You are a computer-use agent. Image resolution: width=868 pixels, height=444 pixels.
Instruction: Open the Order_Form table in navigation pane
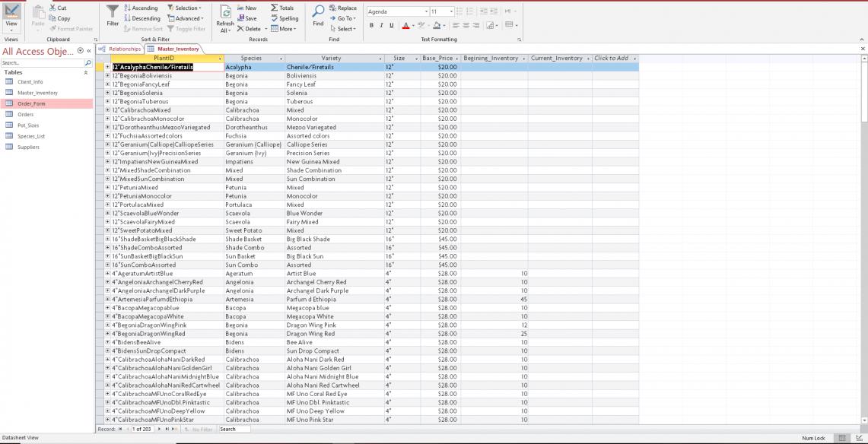tap(30, 103)
